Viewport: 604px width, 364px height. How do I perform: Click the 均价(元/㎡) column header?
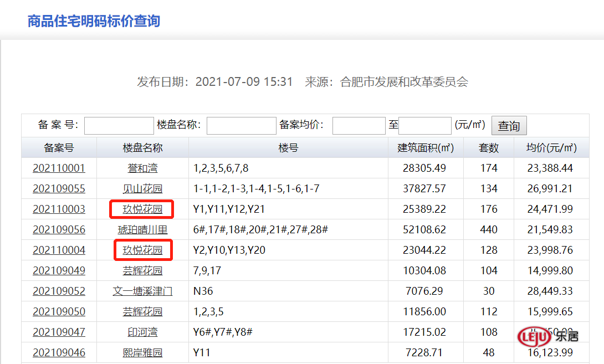point(551,147)
